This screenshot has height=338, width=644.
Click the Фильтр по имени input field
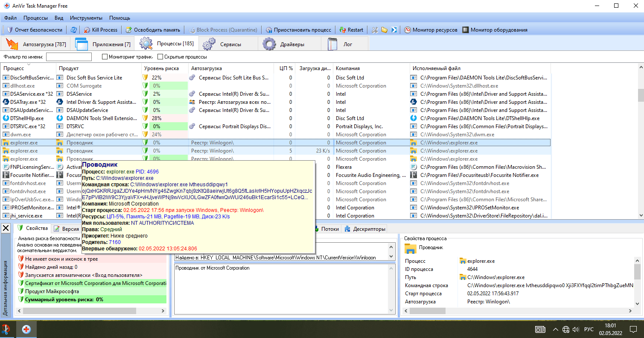tap(69, 57)
